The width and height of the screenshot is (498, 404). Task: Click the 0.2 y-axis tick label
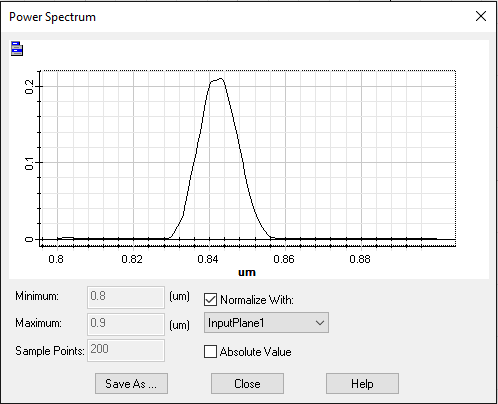coord(29,87)
